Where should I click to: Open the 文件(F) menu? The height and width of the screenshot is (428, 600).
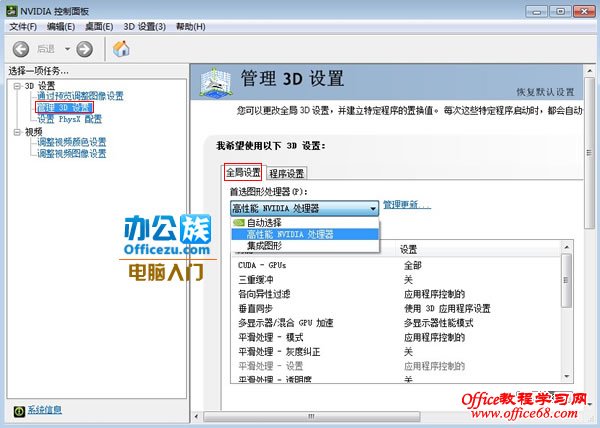point(23,26)
